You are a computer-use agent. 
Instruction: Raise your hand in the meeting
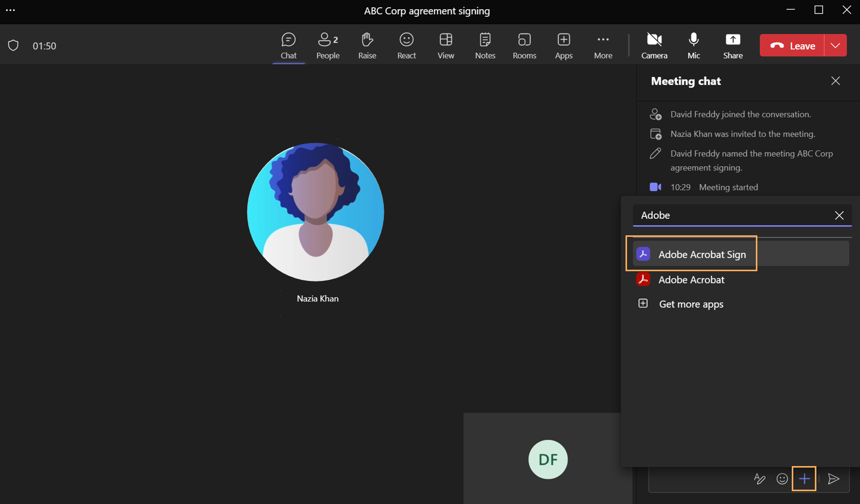click(367, 46)
